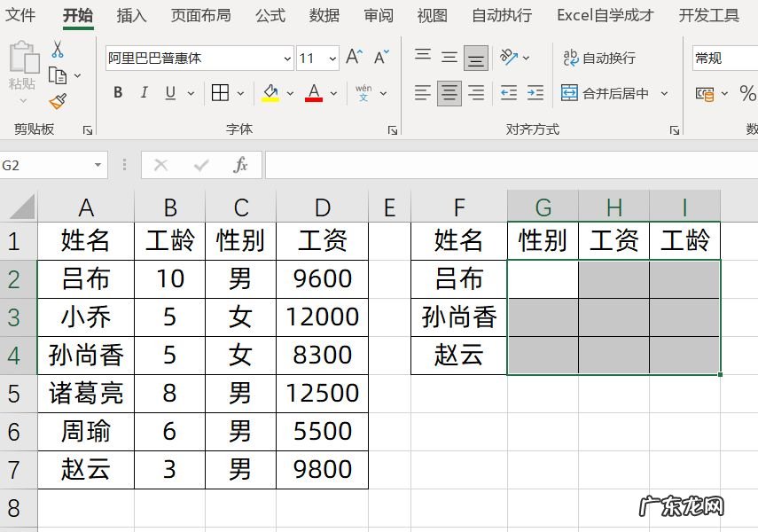Click the Cut scissors icon

(x=58, y=50)
